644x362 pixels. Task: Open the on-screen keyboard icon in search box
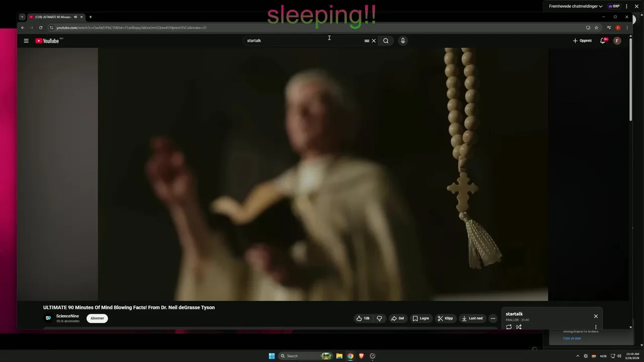pyautogui.click(x=367, y=41)
